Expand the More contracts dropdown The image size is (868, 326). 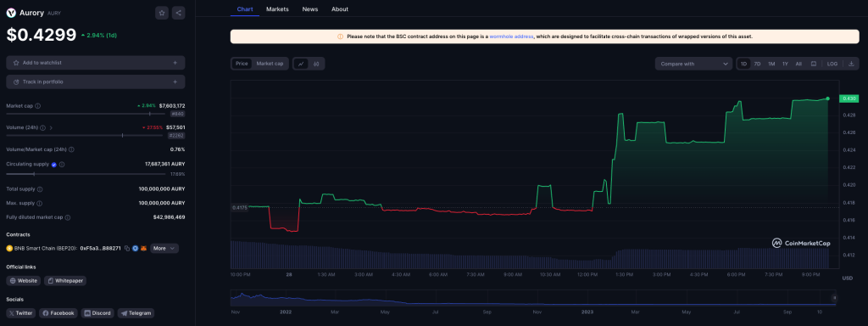click(164, 249)
